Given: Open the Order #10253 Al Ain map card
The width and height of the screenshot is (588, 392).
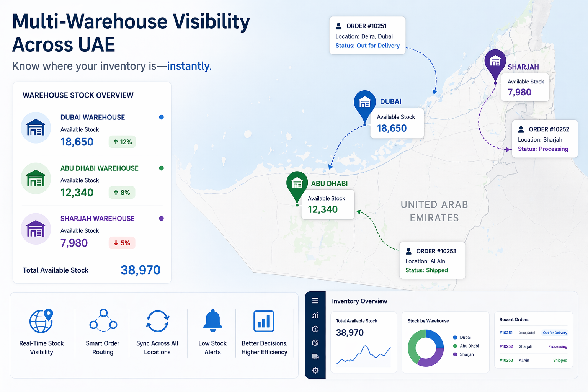Looking at the screenshot, I should [x=432, y=260].
